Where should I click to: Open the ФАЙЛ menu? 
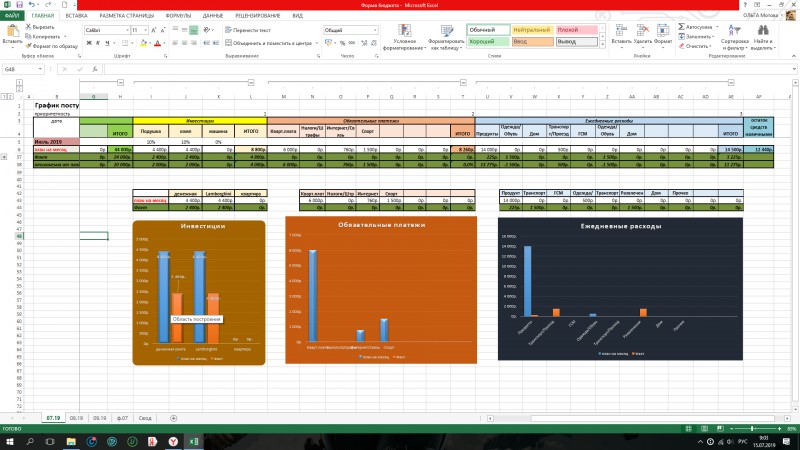tap(12, 16)
